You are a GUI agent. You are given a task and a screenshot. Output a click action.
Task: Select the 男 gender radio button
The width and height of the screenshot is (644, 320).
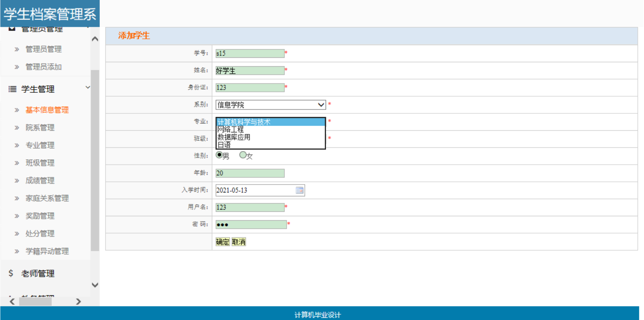coord(219,155)
